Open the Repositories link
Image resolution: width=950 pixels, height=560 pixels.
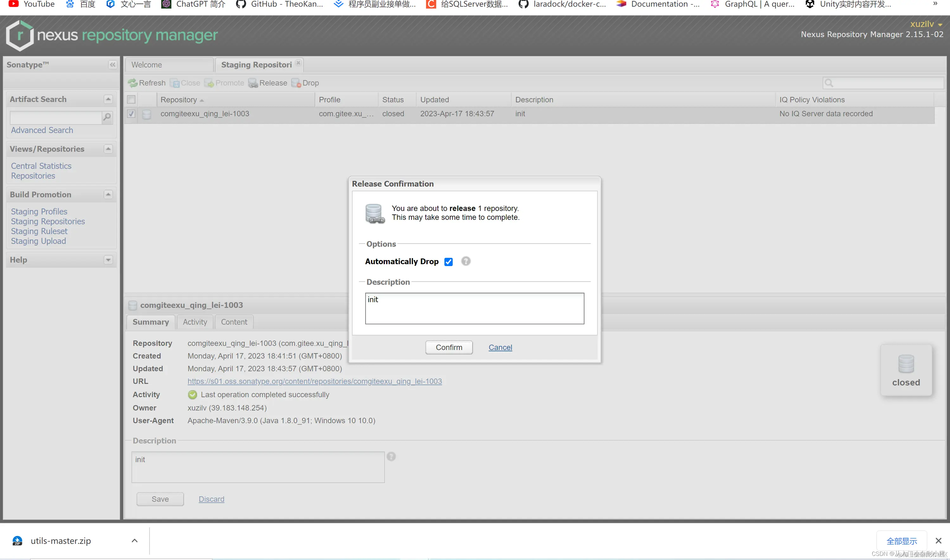[33, 176]
